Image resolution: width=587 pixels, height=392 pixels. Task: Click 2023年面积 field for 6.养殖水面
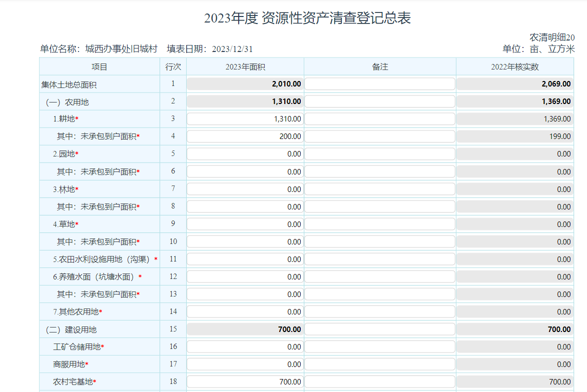pos(245,277)
